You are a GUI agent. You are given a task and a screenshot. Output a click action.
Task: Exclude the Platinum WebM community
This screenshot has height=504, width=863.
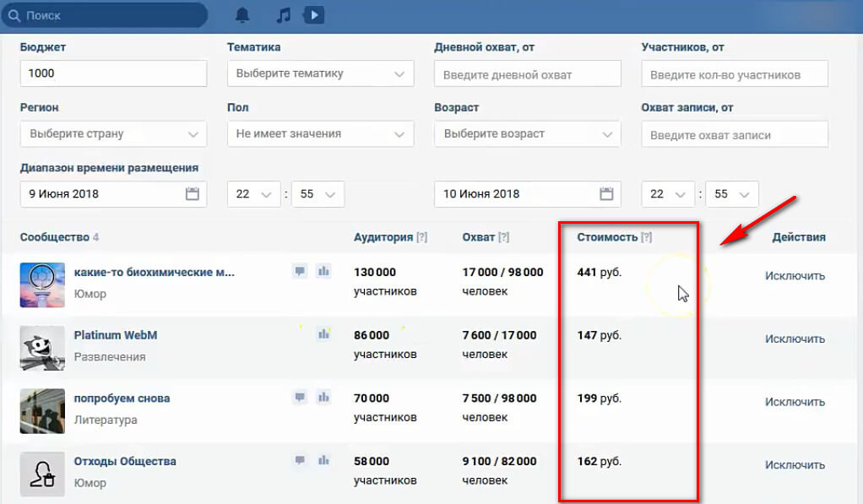click(x=795, y=339)
